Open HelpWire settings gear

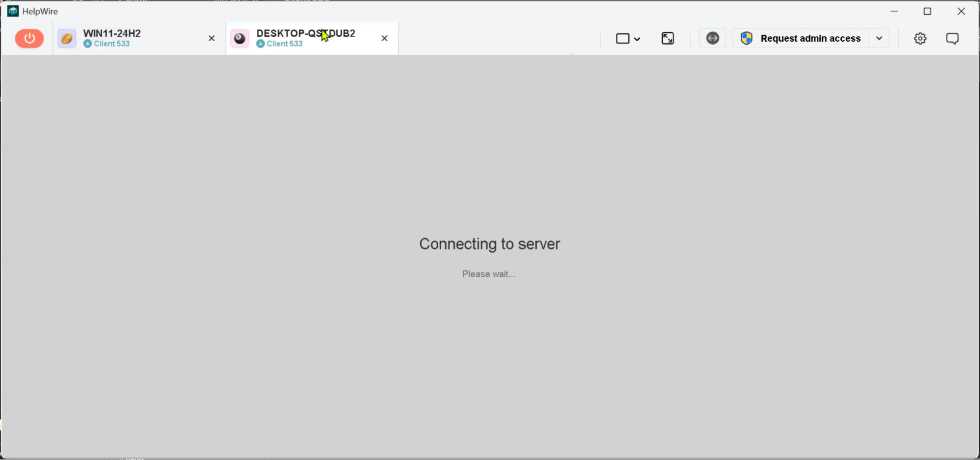pyautogui.click(x=920, y=38)
